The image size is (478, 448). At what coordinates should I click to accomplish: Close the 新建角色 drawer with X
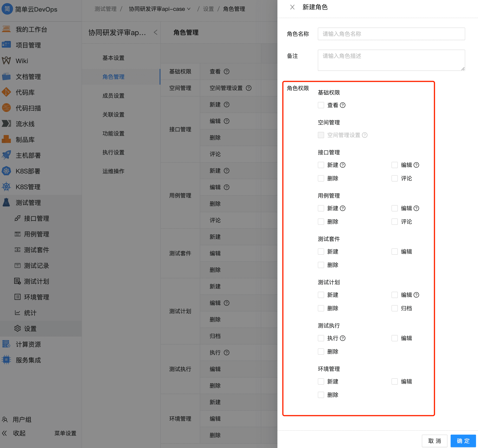pyautogui.click(x=292, y=7)
